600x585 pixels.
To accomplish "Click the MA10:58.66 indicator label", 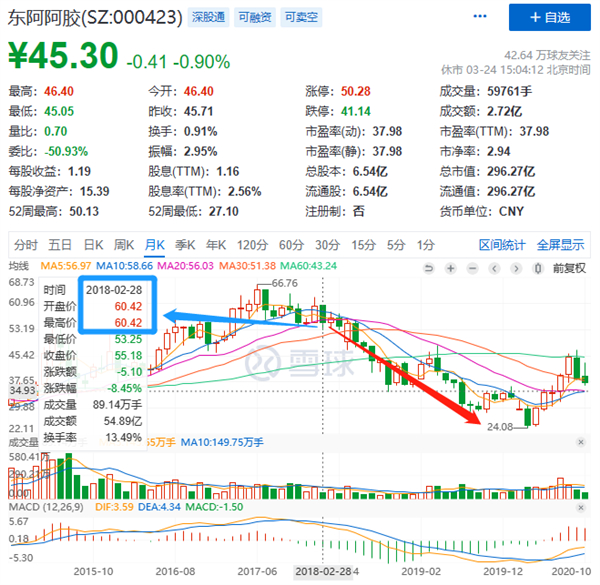I will 124,266.
